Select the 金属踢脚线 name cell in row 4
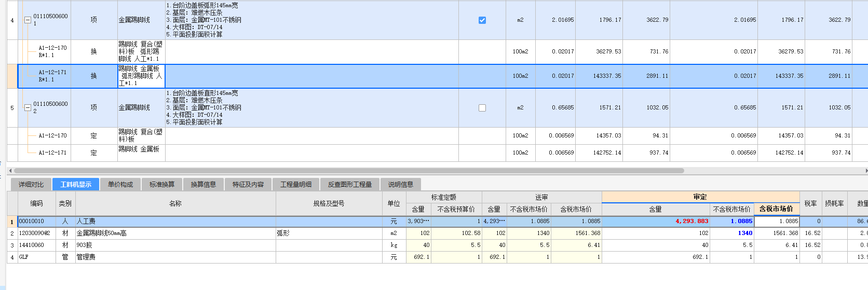 (x=141, y=20)
